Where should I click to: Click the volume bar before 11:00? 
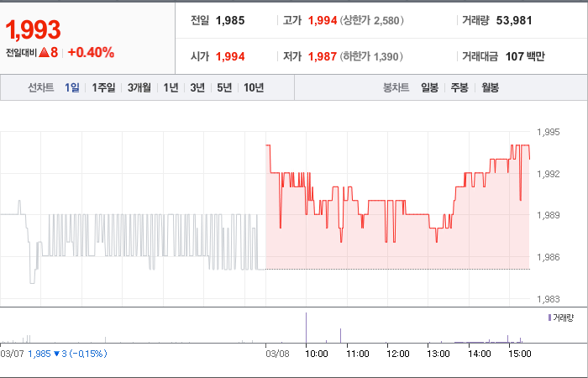[x=340, y=336]
